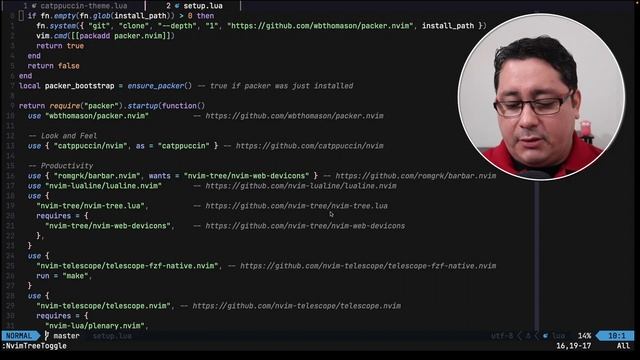Click the 'return true' line
Screen dimensions: 640x360
[x=60, y=46]
